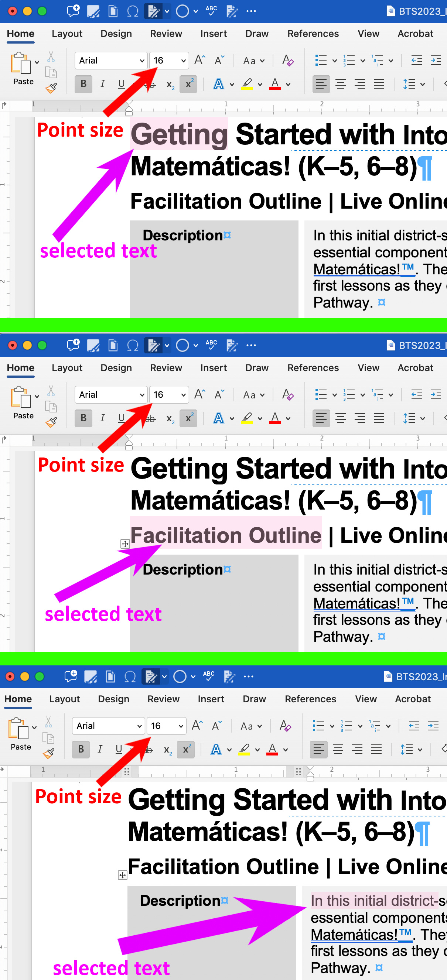
Task: Click ABC spelling icon in bottom window title bar
Action: (208, 676)
